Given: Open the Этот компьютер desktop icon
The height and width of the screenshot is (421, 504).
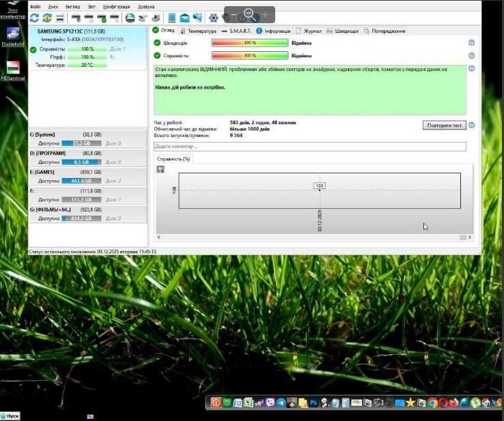Looking at the screenshot, I should tap(13, 10).
